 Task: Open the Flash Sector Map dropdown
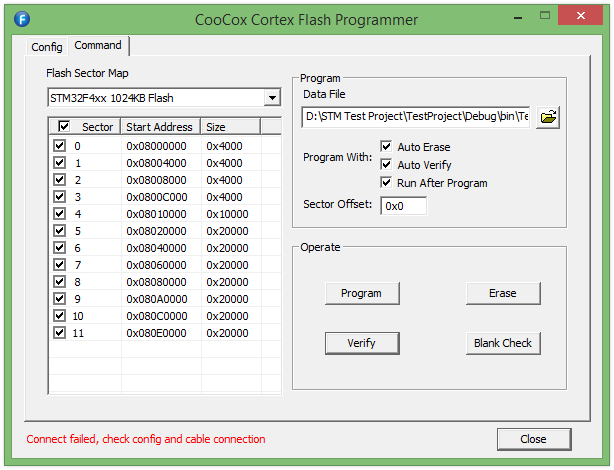272,98
